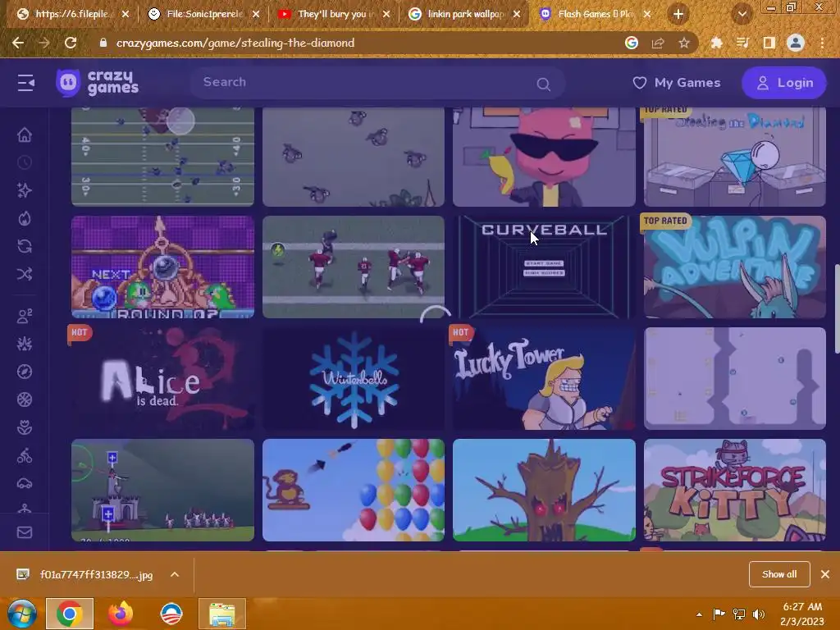This screenshot has height=630, width=840.
Task: Open Stealing the Diamond game thumbnail
Action: click(734, 157)
